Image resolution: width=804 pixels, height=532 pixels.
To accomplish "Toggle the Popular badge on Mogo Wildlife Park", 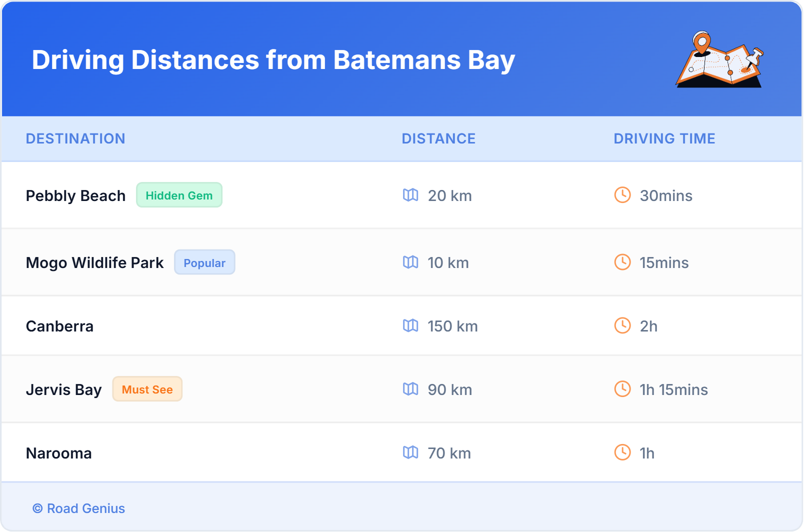I will [204, 262].
